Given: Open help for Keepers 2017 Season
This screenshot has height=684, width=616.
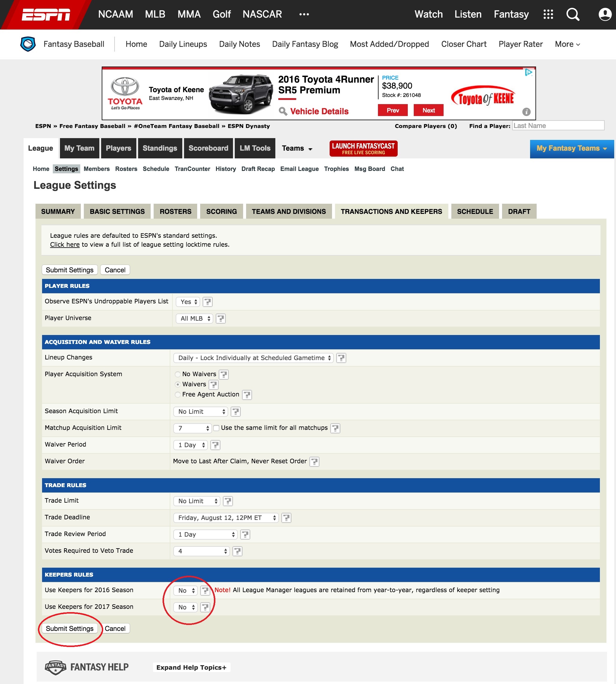Looking at the screenshot, I should tap(205, 607).
